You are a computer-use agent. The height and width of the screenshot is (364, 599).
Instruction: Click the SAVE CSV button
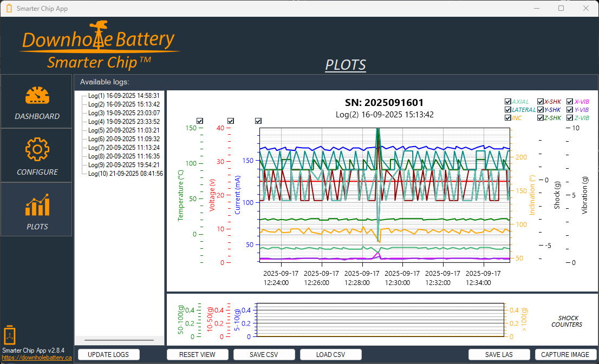tap(264, 354)
